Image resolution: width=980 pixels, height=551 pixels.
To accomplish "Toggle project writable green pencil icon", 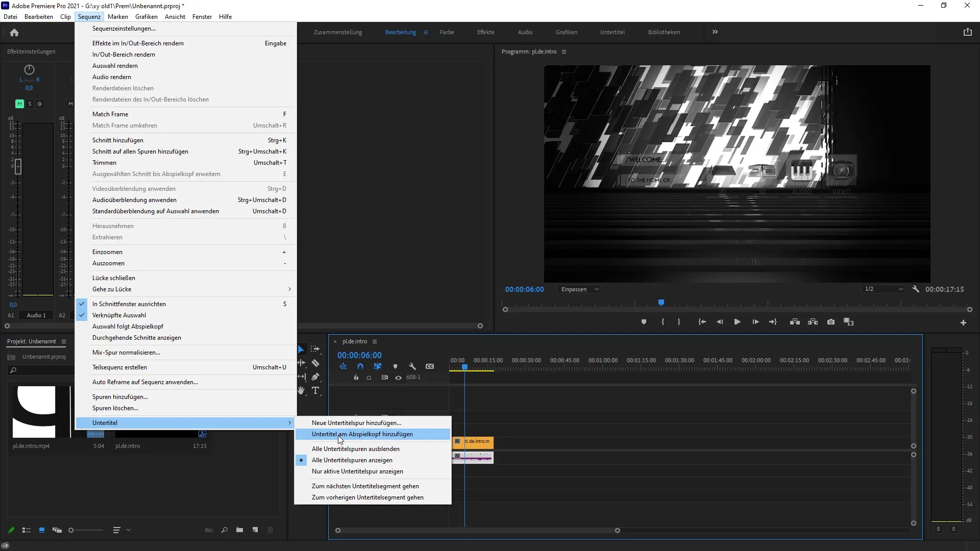I will tap(11, 530).
